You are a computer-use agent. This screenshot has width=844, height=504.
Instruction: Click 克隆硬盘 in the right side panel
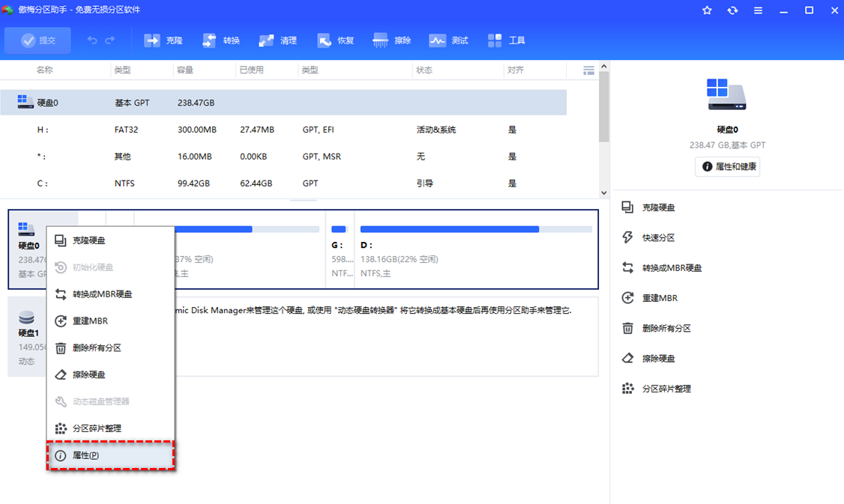(648, 207)
